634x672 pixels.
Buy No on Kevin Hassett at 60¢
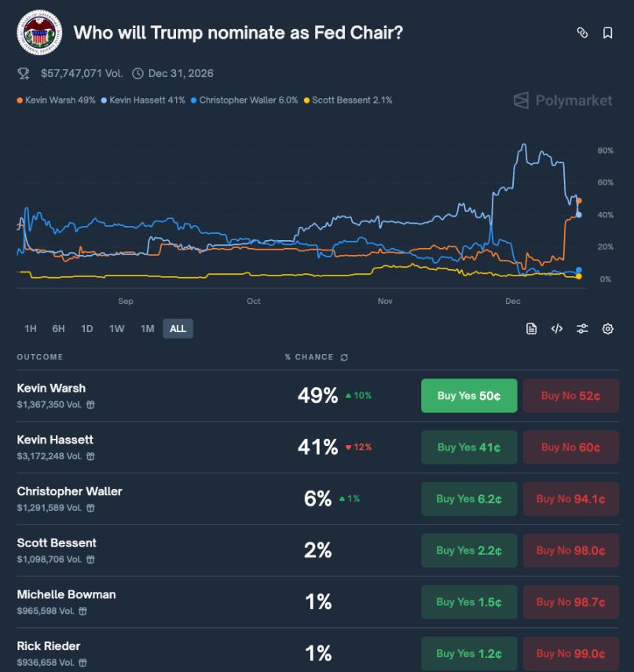(570, 447)
